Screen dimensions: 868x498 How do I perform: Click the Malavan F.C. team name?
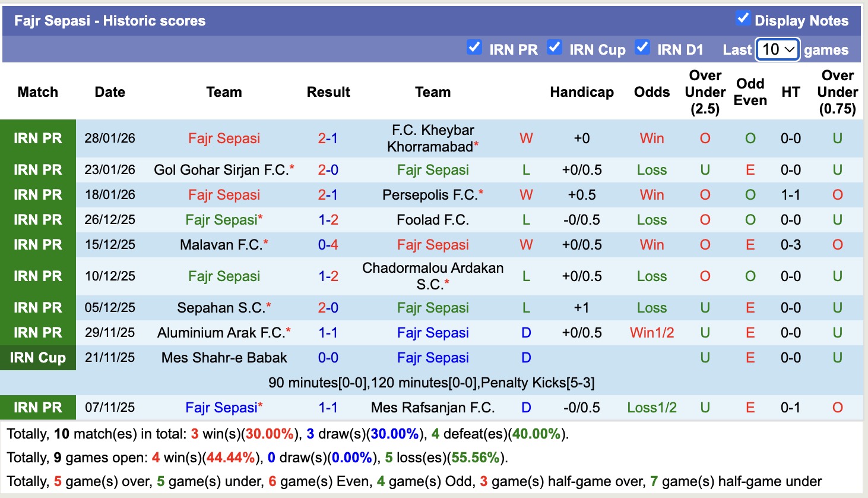221,245
